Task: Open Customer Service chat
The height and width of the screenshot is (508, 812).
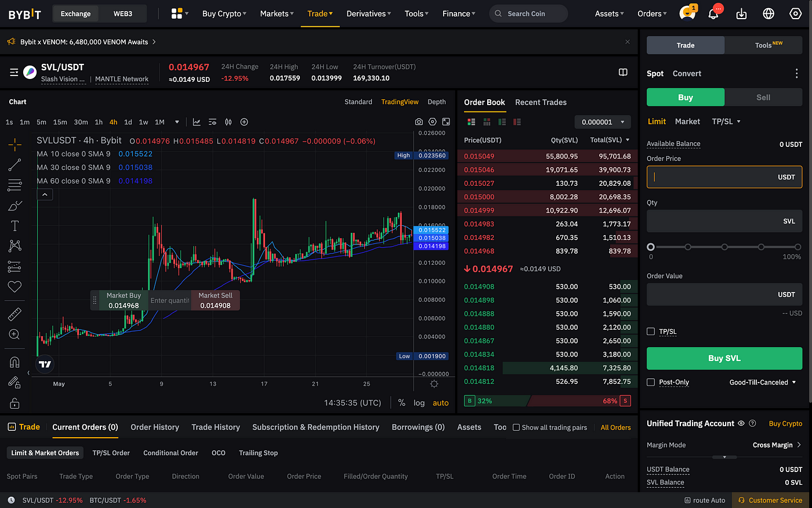Action: tap(771, 500)
